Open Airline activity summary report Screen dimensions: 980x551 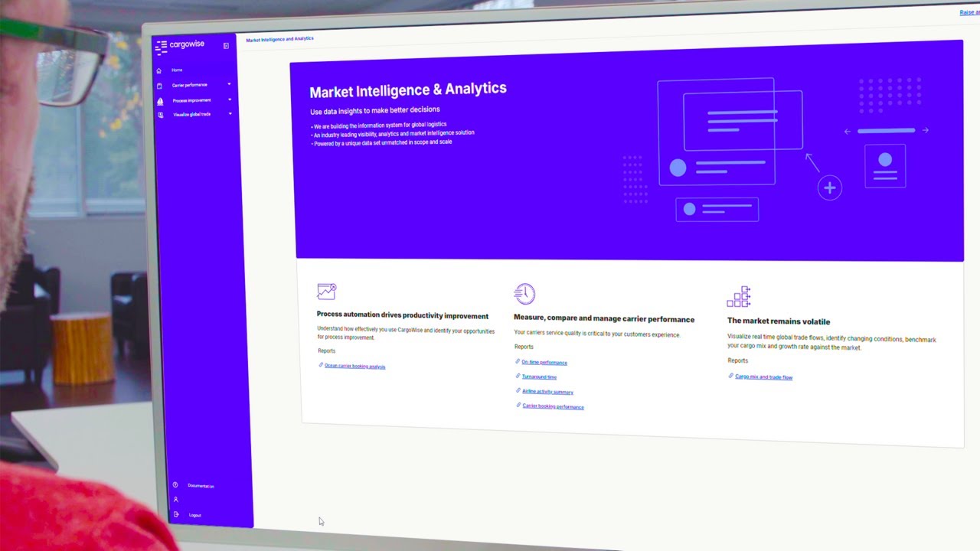pyautogui.click(x=547, y=392)
